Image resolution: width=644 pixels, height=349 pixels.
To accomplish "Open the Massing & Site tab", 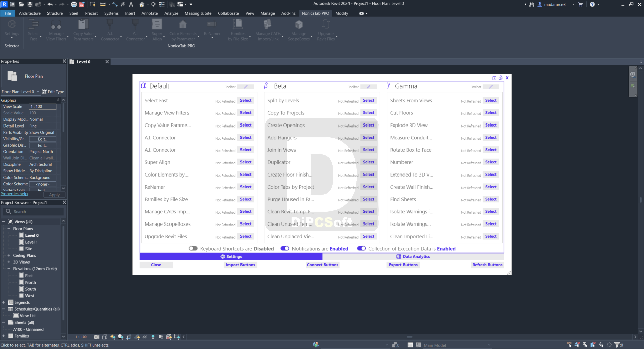I will 198,13.
